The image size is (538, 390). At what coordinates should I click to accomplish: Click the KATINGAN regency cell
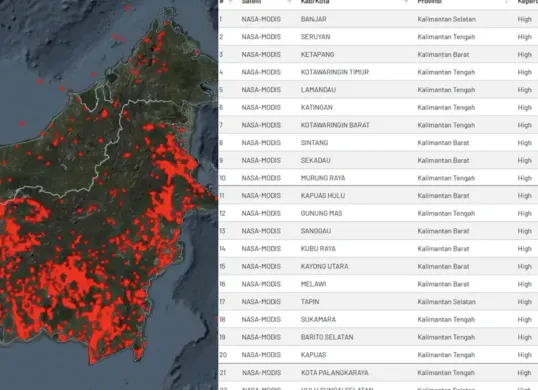(x=316, y=107)
